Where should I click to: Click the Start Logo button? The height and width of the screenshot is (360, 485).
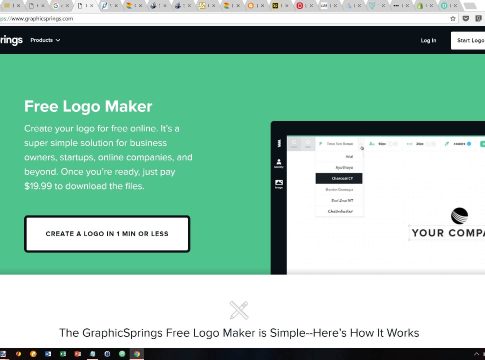tap(468, 40)
